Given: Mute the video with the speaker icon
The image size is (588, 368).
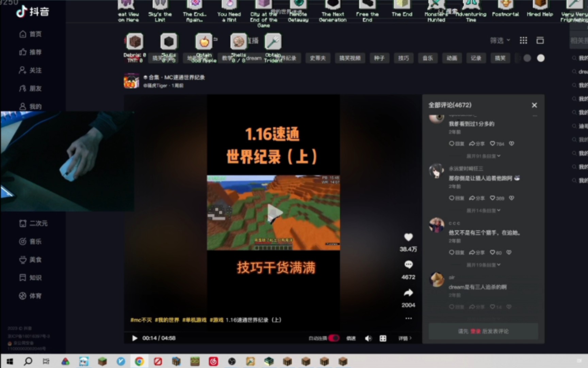Looking at the screenshot, I should pyautogui.click(x=368, y=338).
